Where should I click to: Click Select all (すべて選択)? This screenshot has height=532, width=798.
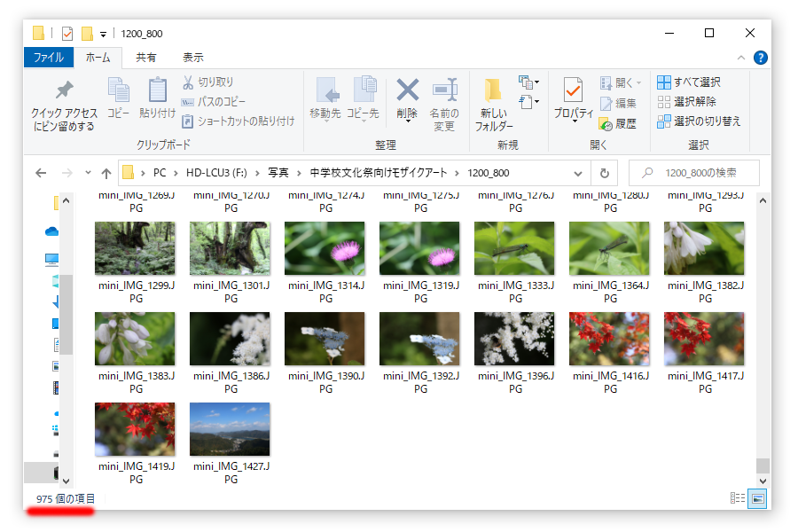(x=689, y=82)
